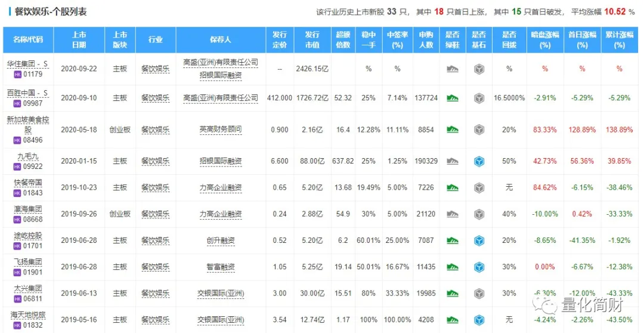Open the 飞扬集团 stock link
The image size is (644, 333).
tap(28, 261)
